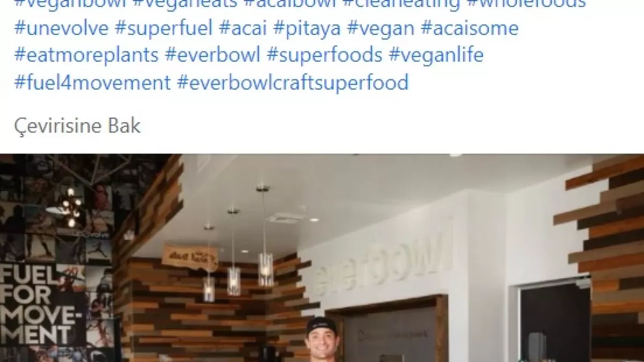This screenshot has height=362, width=644.
Task: Open the #everbowl hashtag
Action: (213, 55)
